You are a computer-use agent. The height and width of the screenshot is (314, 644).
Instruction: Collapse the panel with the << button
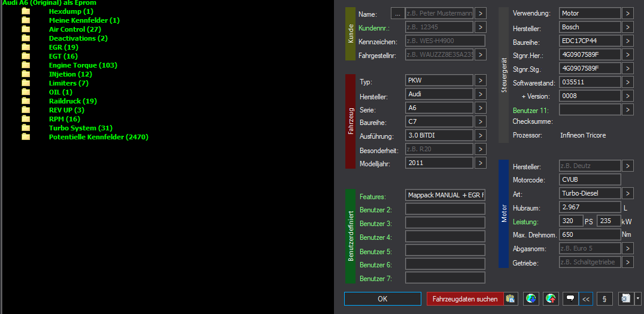pos(586,298)
